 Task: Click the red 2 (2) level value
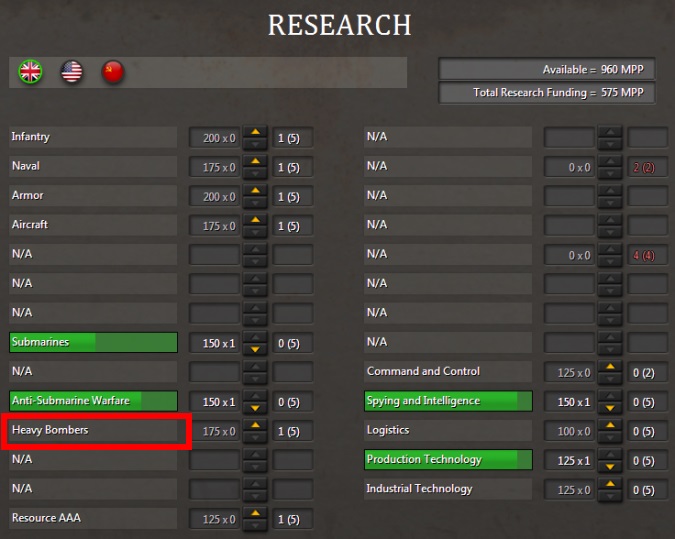(x=647, y=167)
